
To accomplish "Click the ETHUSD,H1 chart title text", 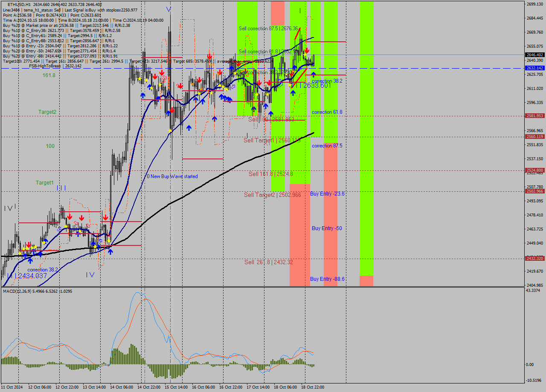I will pos(19,4).
